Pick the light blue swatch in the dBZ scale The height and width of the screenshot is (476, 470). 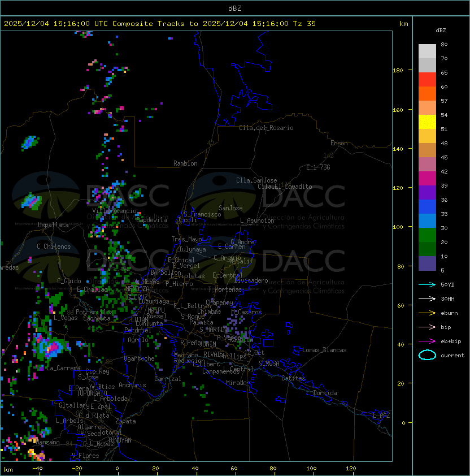coord(427,221)
